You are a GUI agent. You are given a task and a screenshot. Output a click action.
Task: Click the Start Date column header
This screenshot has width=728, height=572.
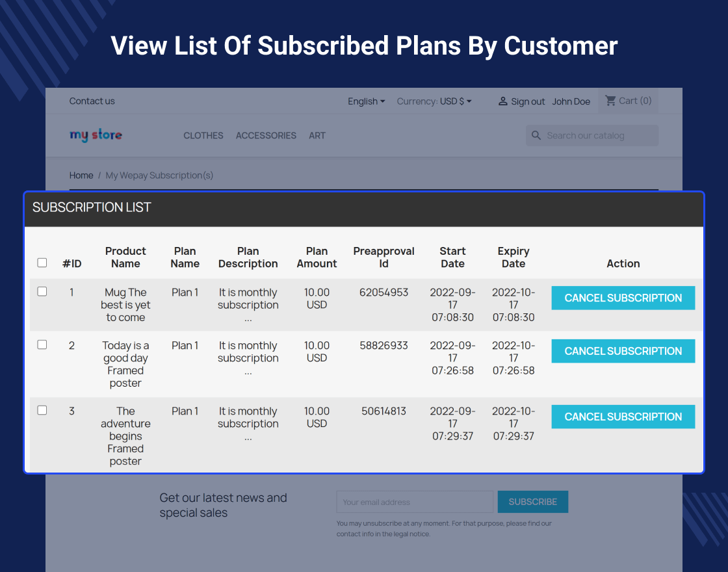pos(452,257)
